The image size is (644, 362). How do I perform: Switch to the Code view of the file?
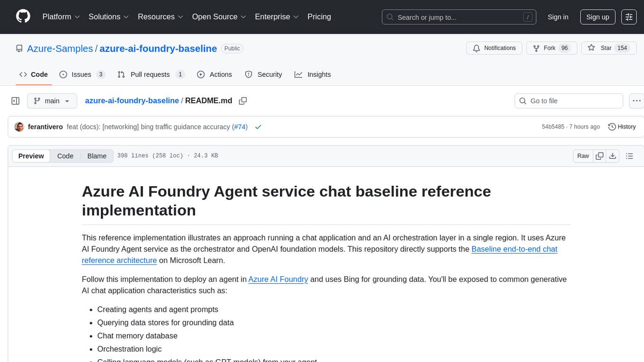click(65, 156)
